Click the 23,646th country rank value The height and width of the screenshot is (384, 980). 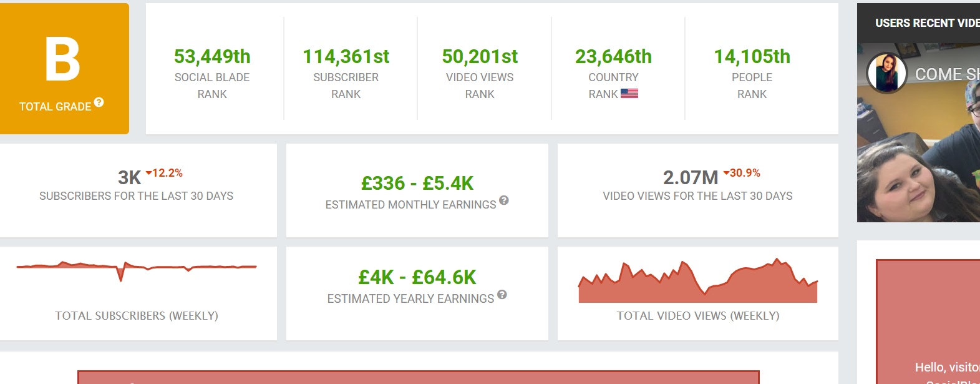coord(613,57)
